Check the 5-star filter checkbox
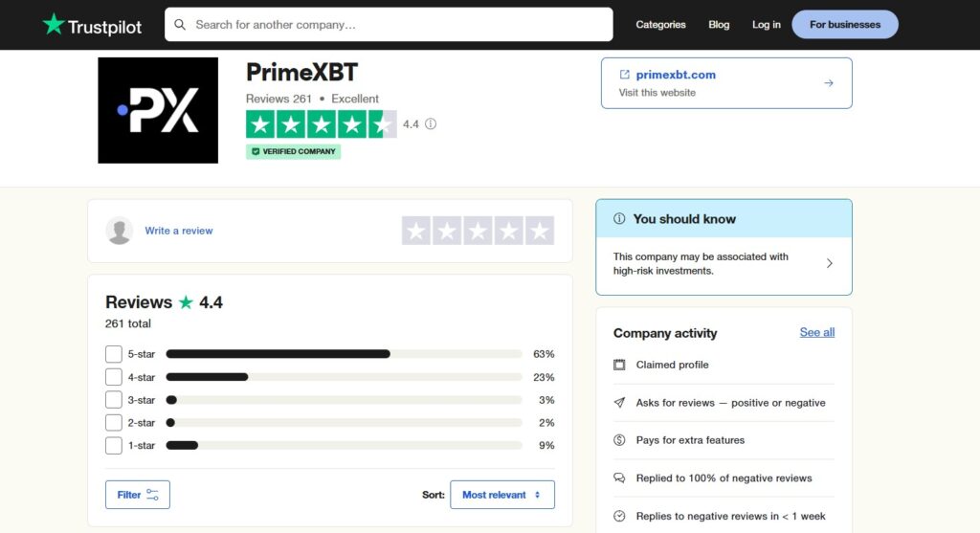Viewport: 980px width, 533px height. [114, 354]
